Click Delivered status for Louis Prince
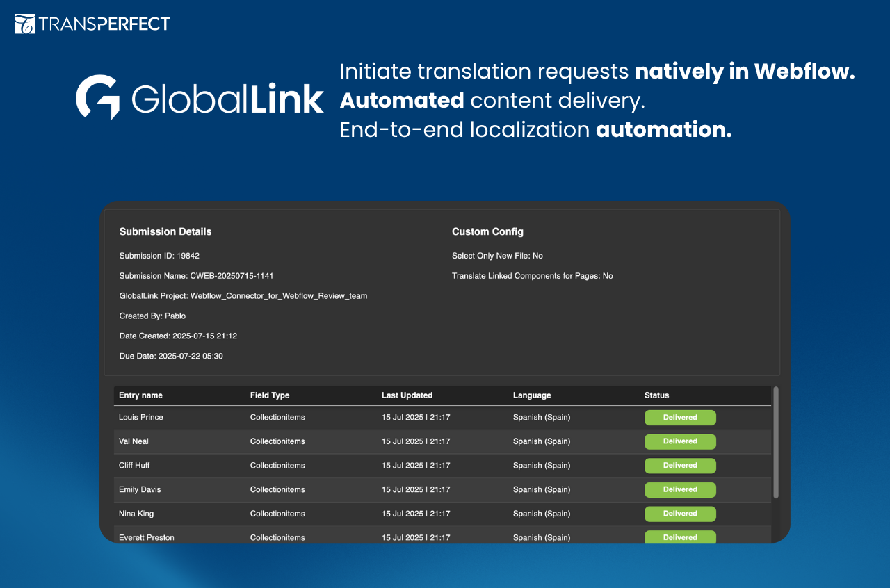890x588 pixels. click(680, 418)
